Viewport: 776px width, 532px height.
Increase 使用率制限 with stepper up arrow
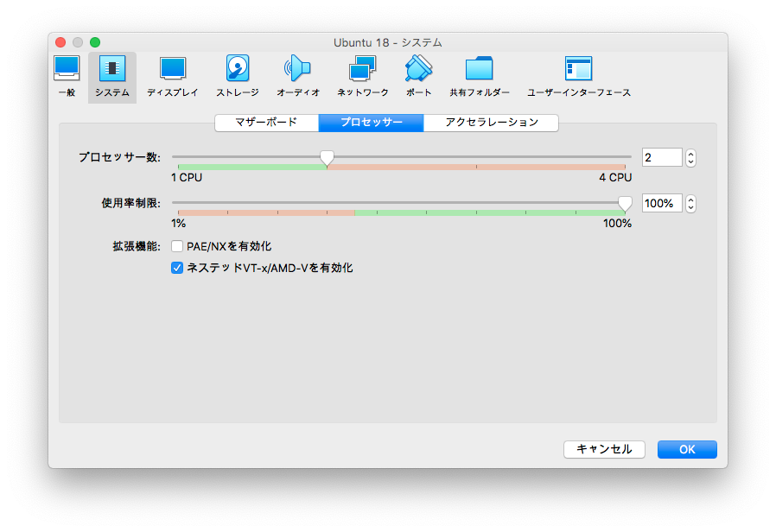690,199
